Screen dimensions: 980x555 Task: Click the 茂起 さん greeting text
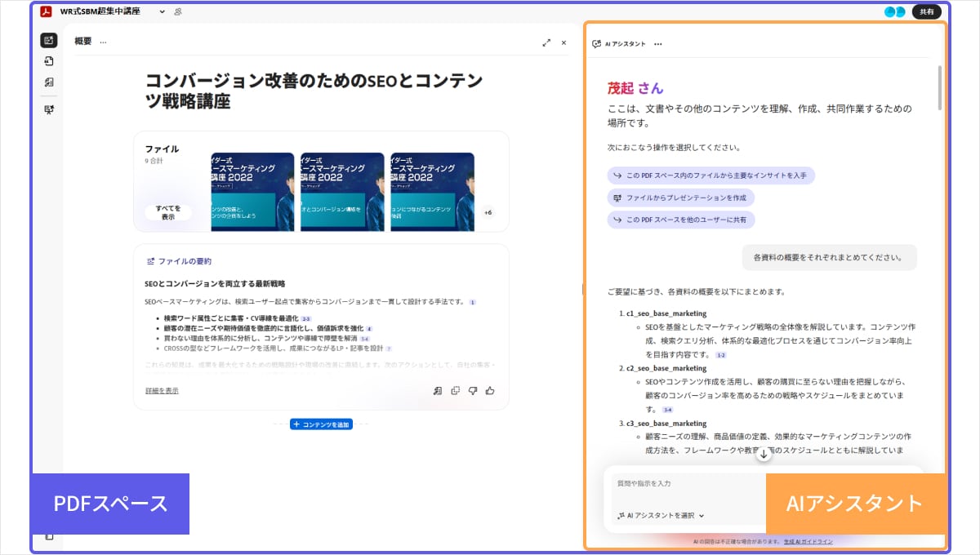[635, 88]
